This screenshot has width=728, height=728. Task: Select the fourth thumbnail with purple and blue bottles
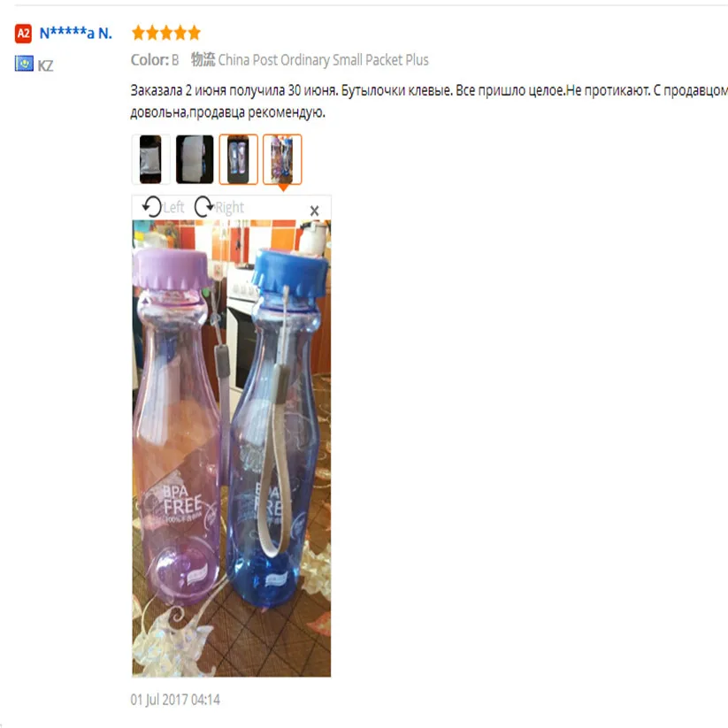pyautogui.click(x=282, y=159)
